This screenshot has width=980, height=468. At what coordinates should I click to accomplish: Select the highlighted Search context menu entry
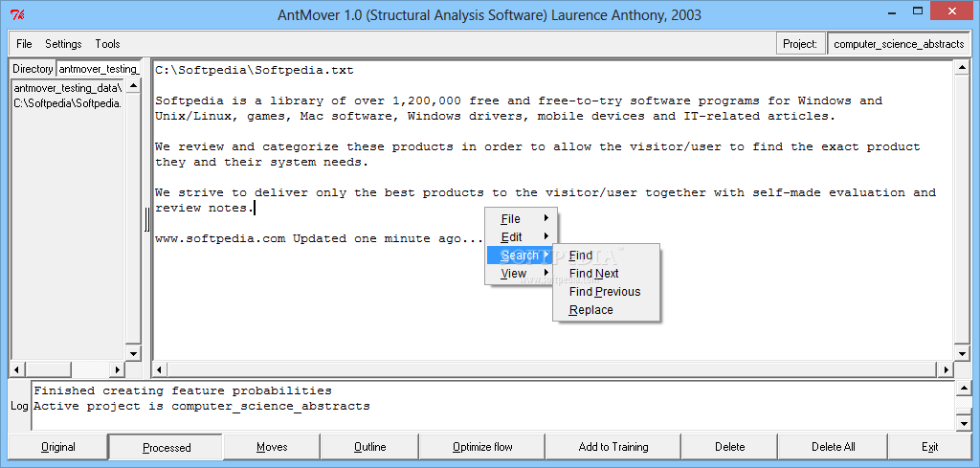[x=520, y=255]
